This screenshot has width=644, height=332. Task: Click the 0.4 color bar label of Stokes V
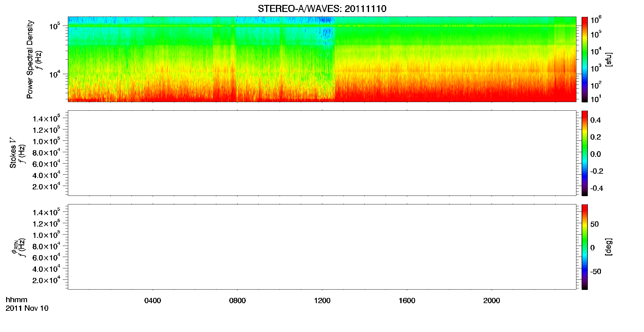(595, 120)
